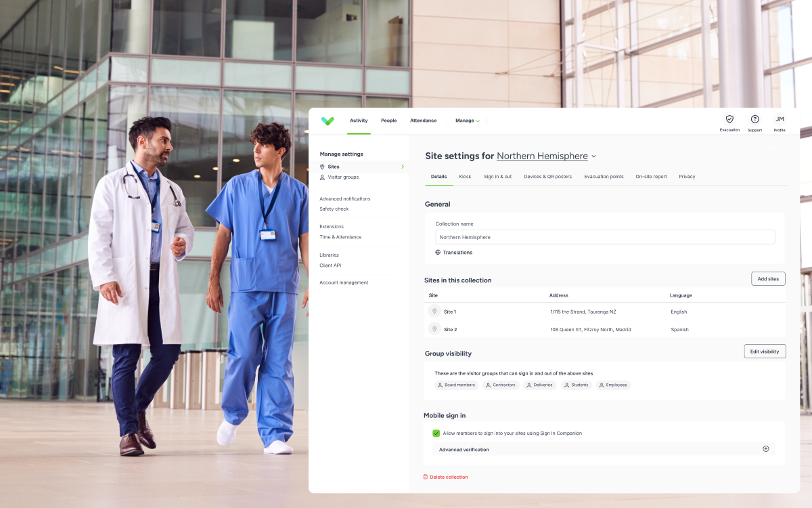Open the JM Profile avatar

(780, 119)
